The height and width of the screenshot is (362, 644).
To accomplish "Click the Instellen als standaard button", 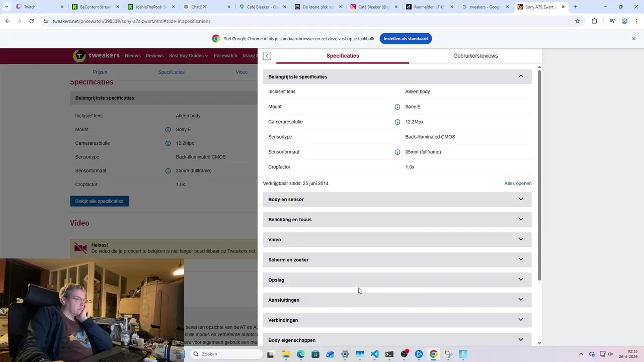I will [406, 39].
